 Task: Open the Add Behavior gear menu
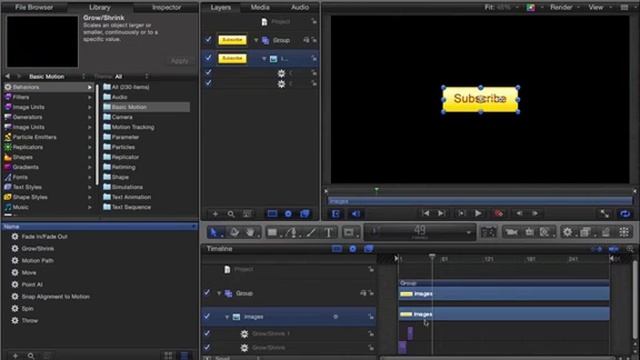pos(567,232)
